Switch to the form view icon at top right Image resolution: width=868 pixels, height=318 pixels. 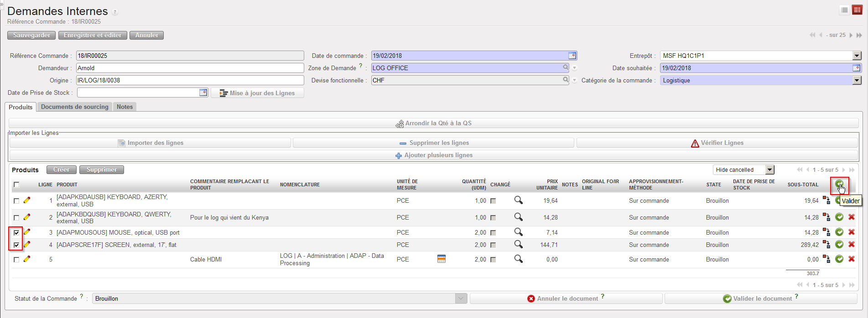(x=857, y=10)
